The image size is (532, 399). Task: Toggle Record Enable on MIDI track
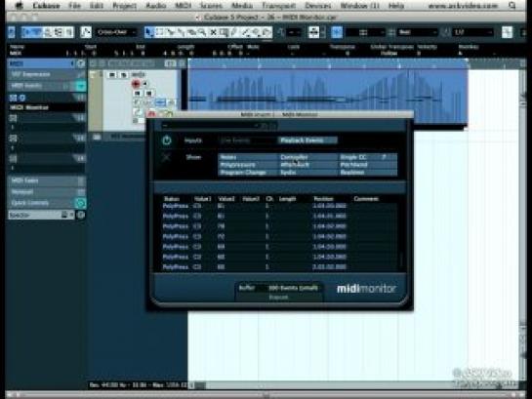pyautogui.click(x=136, y=84)
